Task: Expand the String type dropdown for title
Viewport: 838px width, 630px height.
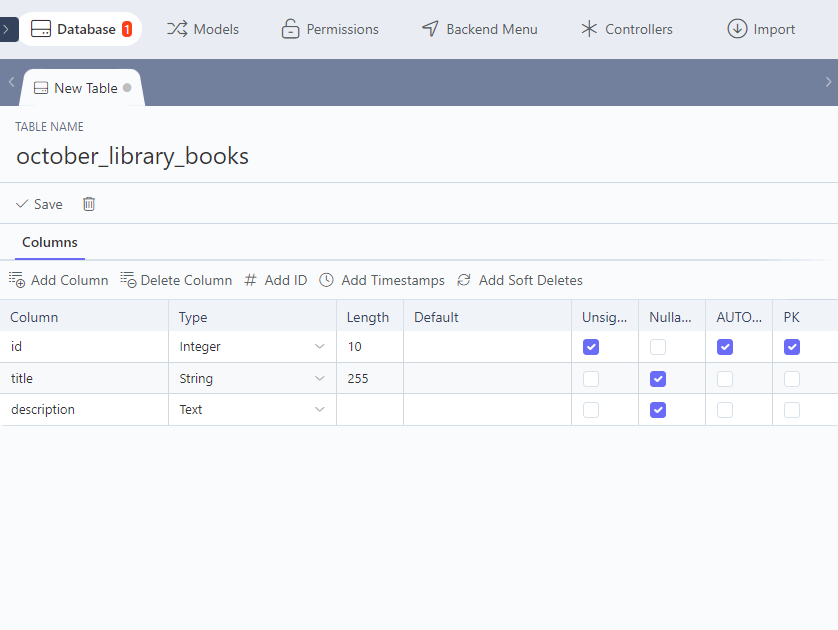Action: coord(252,378)
